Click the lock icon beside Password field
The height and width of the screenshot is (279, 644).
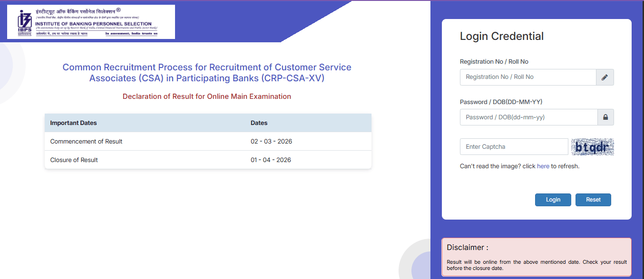click(605, 117)
